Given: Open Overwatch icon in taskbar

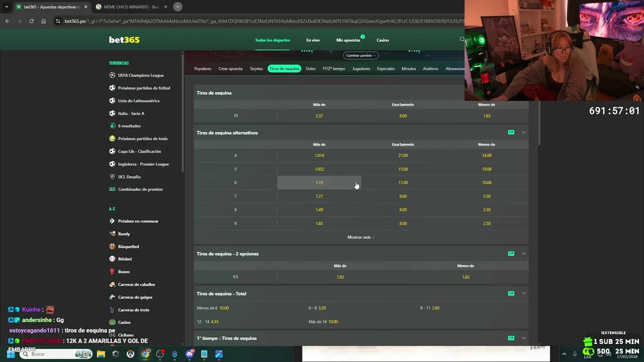Looking at the screenshot, I should pos(130,354).
